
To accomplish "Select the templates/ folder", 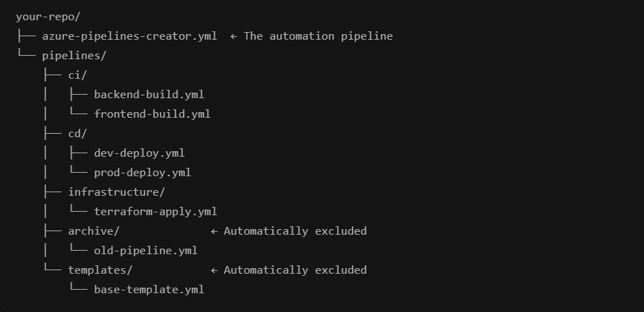I will click(99, 270).
